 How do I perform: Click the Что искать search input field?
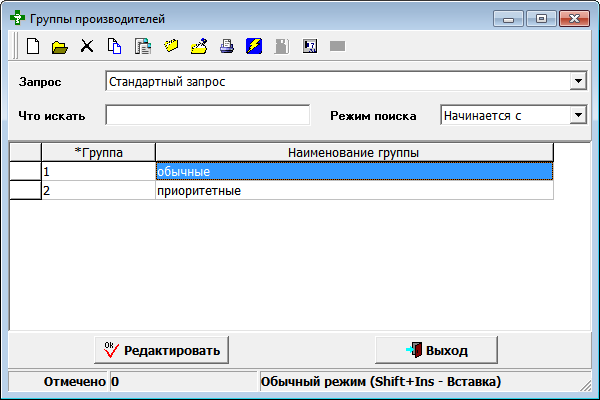tap(207, 115)
